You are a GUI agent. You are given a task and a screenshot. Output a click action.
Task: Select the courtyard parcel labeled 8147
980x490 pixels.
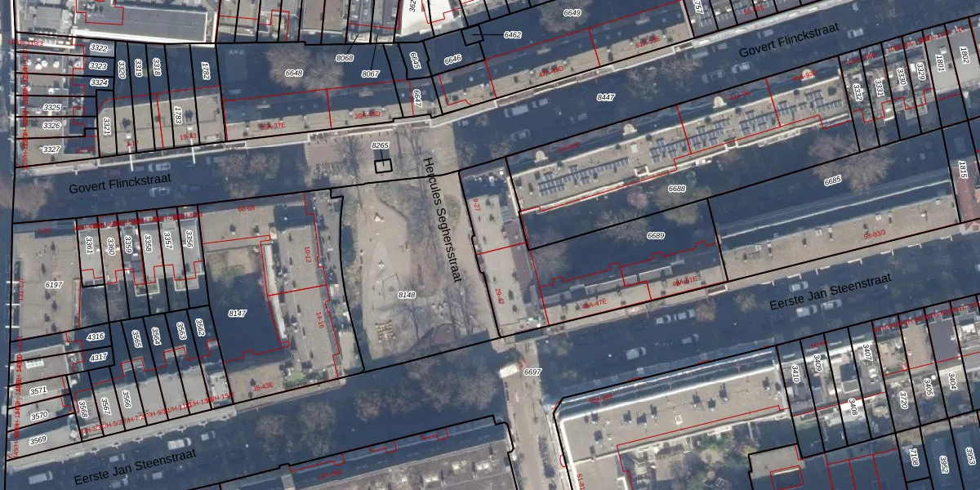tap(237, 313)
